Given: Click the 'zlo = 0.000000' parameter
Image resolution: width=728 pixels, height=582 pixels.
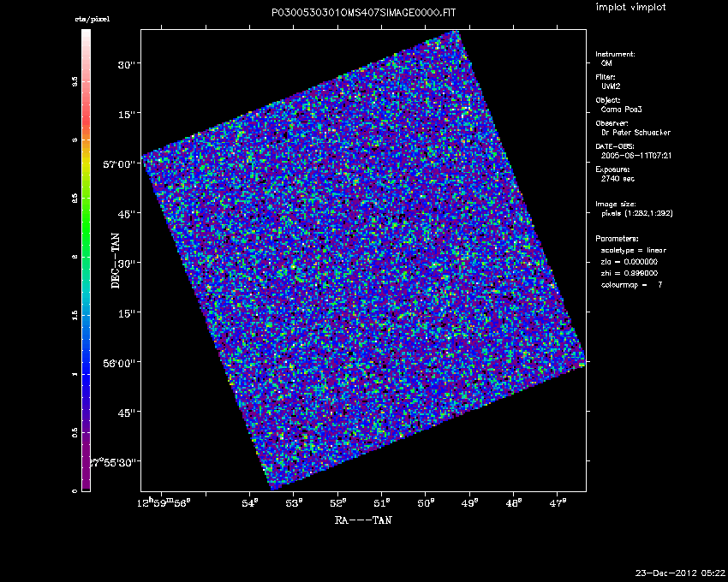Looking at the screenshot, I should tap(630, 262).
